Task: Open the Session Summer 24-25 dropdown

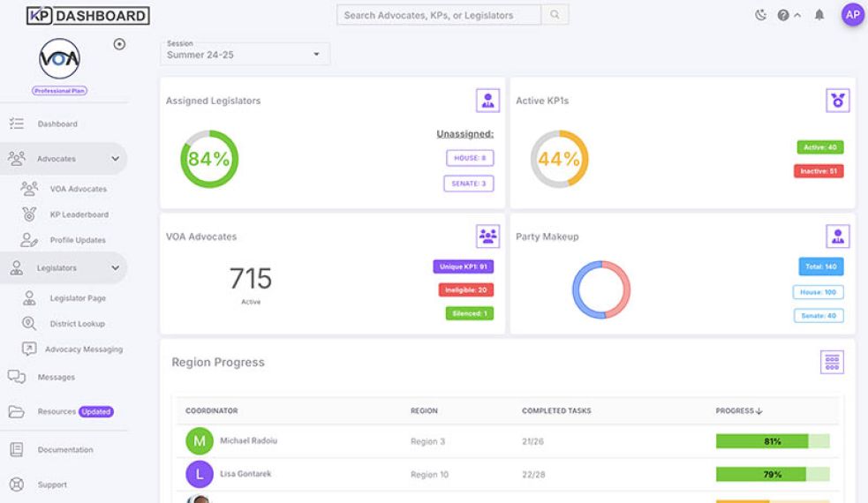Action: tap(245, 55)
